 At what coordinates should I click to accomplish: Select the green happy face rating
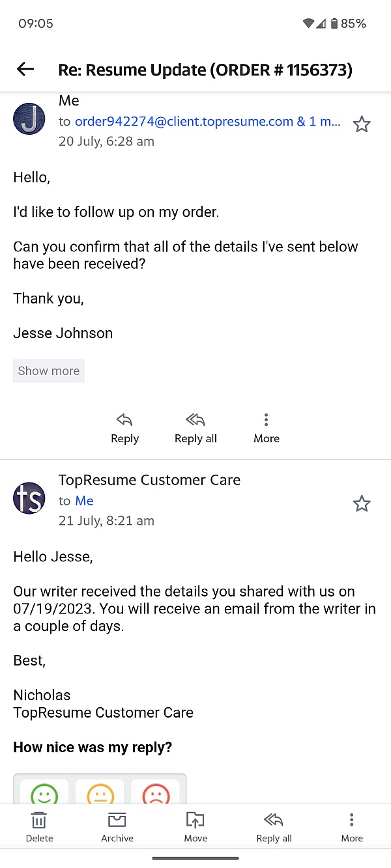[x=44, y=793]
